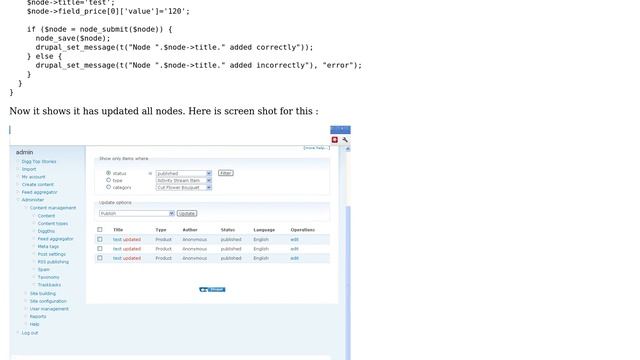The height and width of the screenshot is (360, 640).
Task: Click the admin heading in sidebar
Action: [x=24, y=152]
